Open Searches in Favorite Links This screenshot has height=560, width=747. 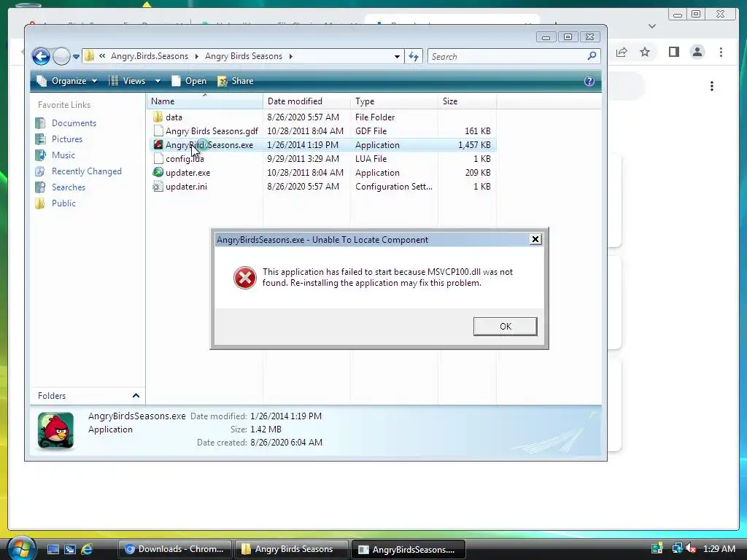click(x=61, y=187)
